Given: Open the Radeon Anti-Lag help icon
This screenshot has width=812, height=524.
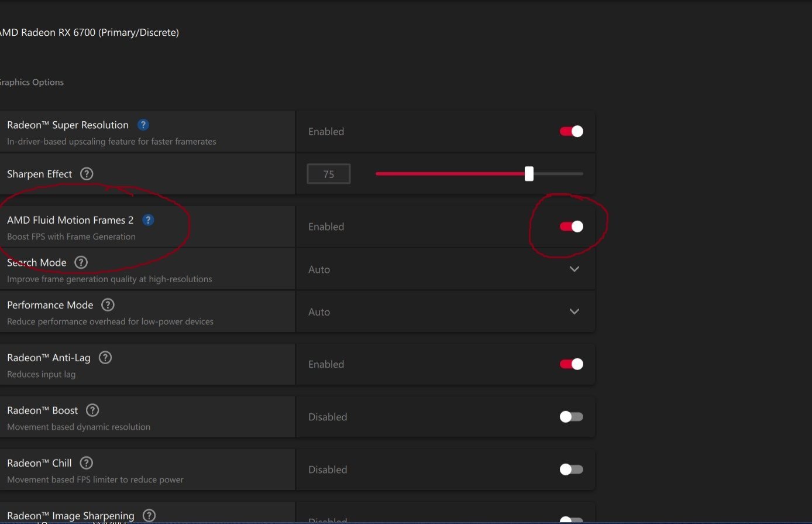Looking at the screenshot, I should coord(105,358).
